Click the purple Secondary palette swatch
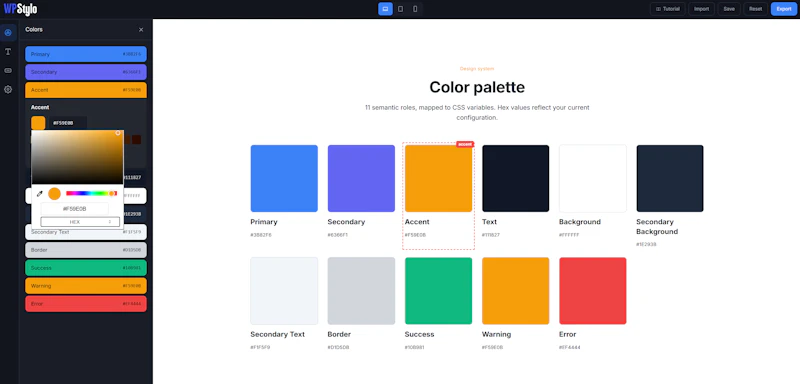Screen dimensions: 800x384 [361, 178]
